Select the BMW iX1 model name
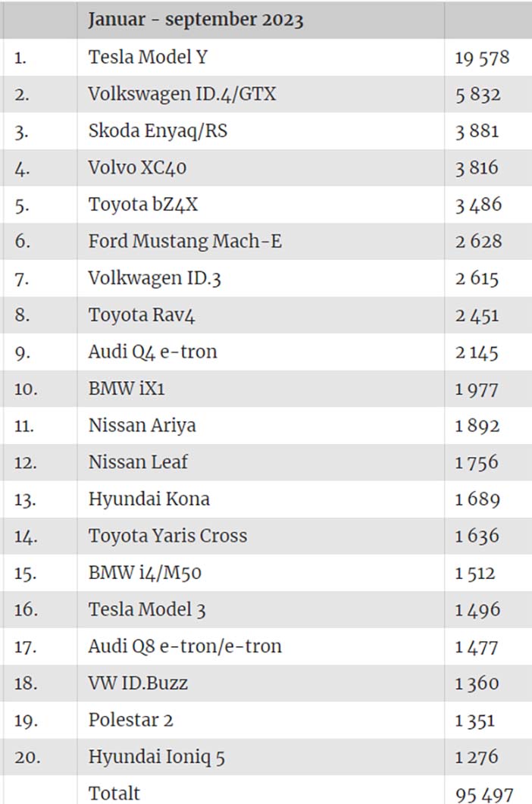 coord(127,389)
